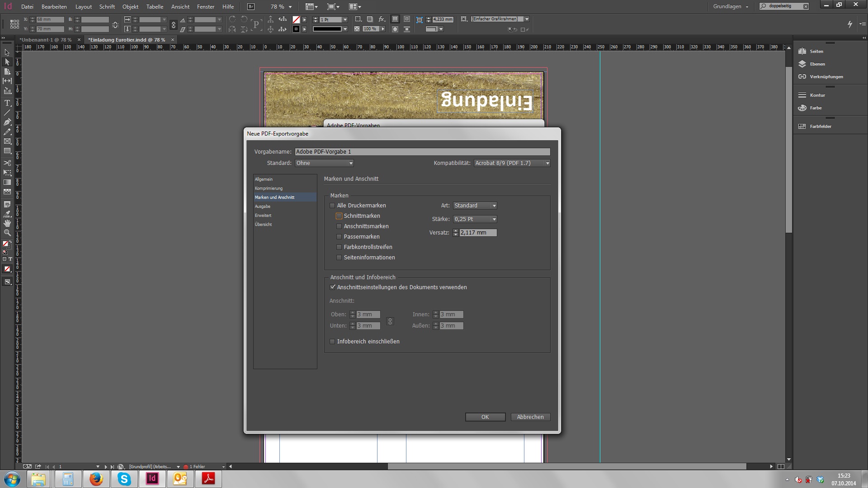Open the Stärke dropdown showing 0,25 Pt
Viewport: 868px width, 488px height.
475,219
